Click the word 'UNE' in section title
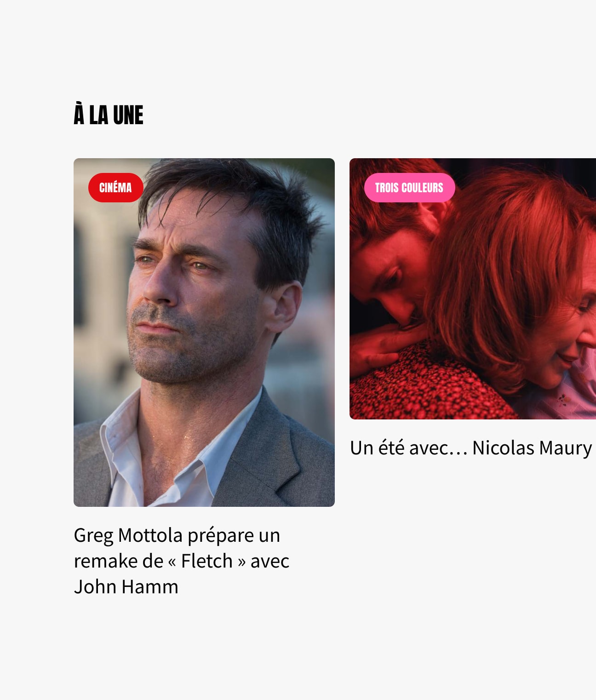This screenshot has width=596, height=700. tap(128, 115)
